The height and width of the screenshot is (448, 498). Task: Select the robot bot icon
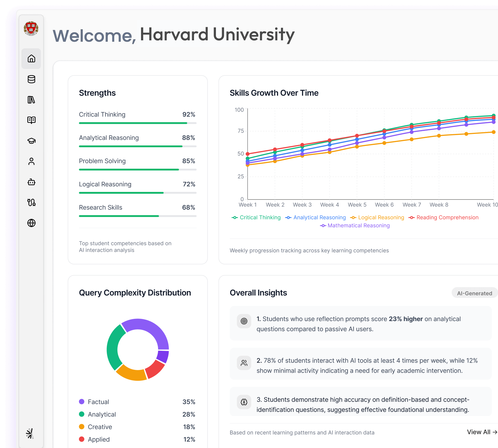31,182
